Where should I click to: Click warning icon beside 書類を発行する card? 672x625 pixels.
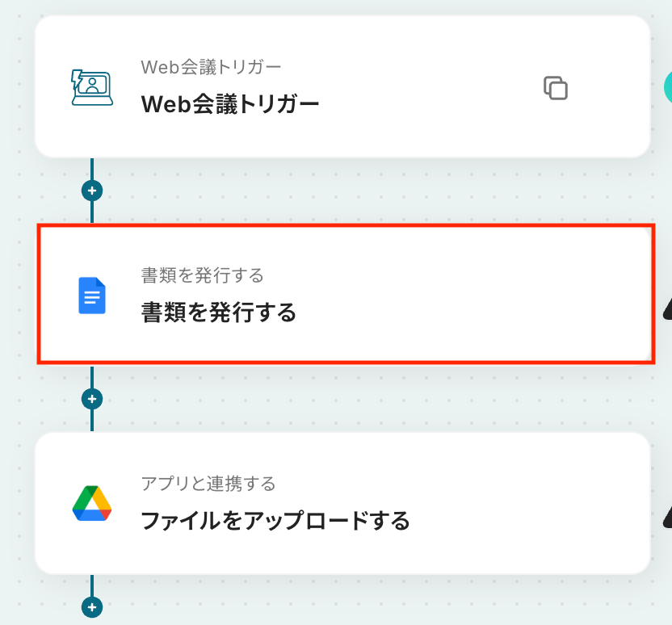point(667,308)
